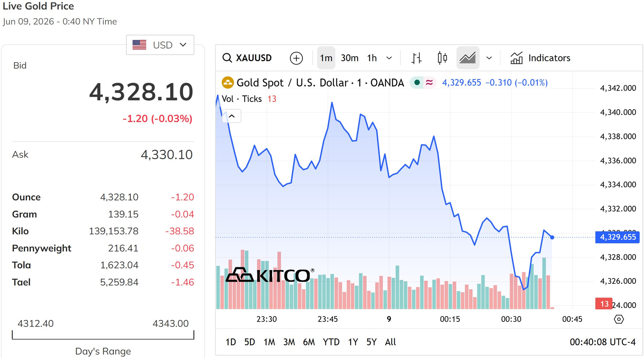
Task: Collapse the indicator legend chevron
Action: [x=232, y=116]
